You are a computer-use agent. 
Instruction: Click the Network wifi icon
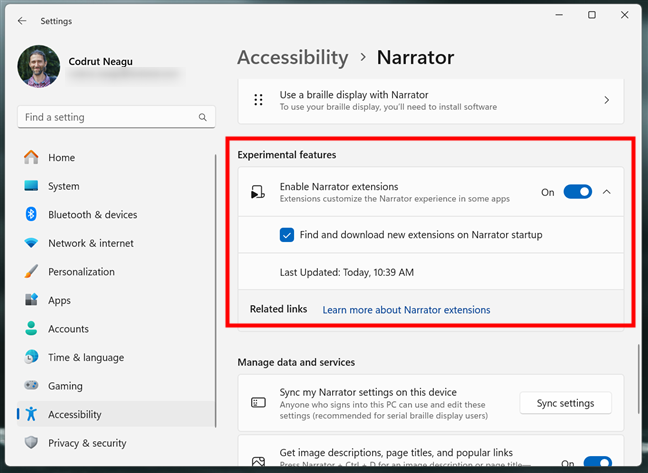pos(31,243)
